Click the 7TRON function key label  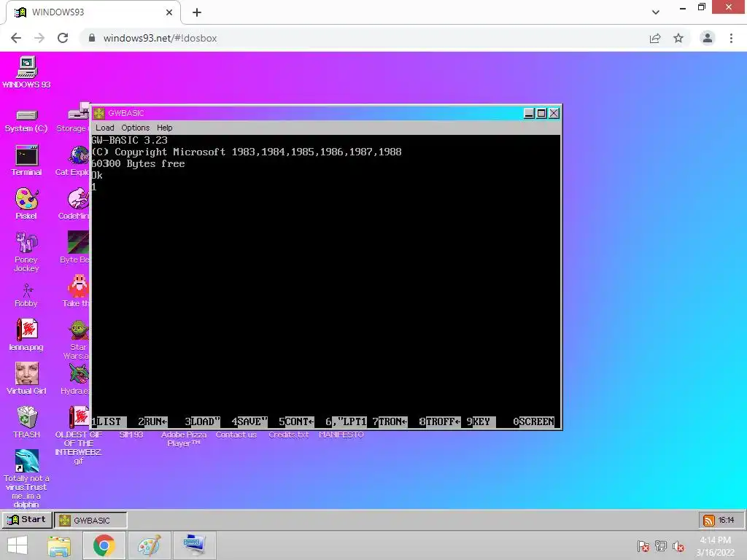tap(390, 422)
